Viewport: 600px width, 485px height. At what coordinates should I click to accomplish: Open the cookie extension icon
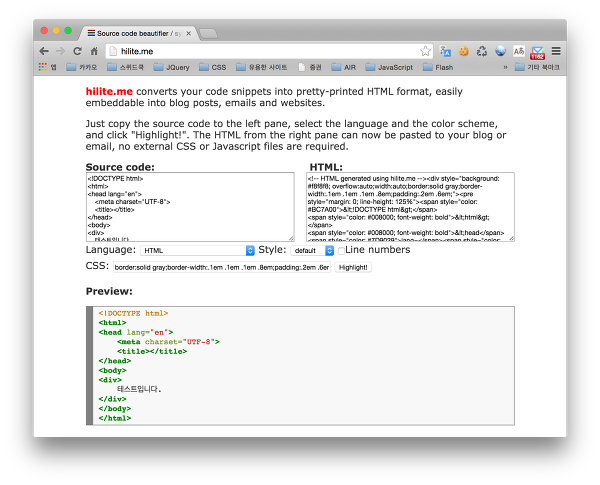[x=464, y=51]
